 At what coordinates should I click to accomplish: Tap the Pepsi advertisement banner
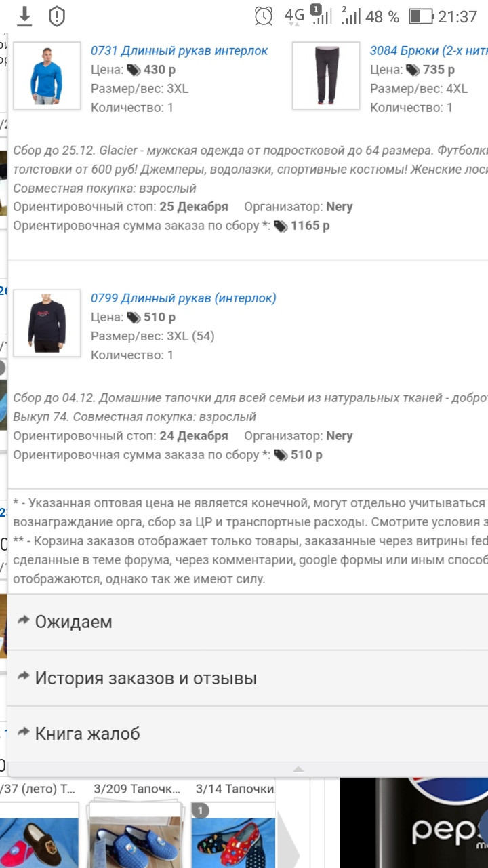pyautogui.click(x=413, y=823)
